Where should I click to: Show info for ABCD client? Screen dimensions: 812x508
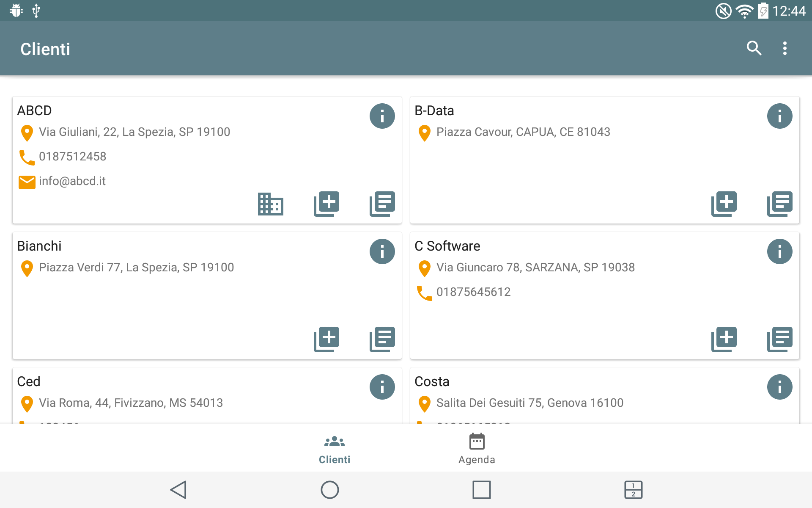[382, 116]
